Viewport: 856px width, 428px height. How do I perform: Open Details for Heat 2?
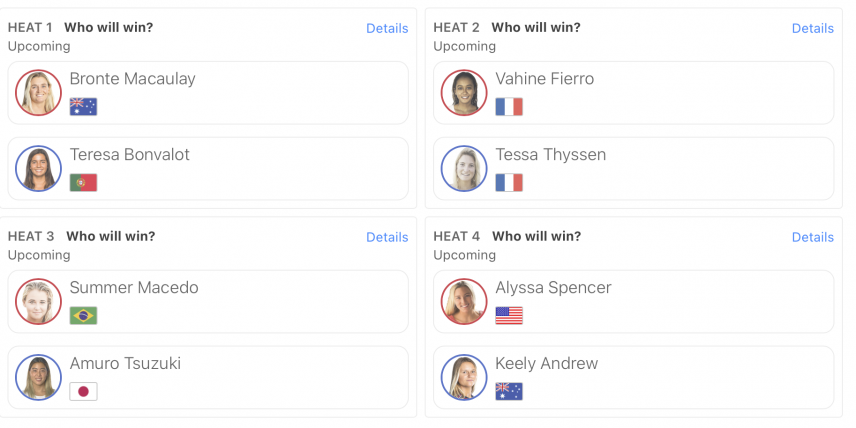click(x=813, y=28)
